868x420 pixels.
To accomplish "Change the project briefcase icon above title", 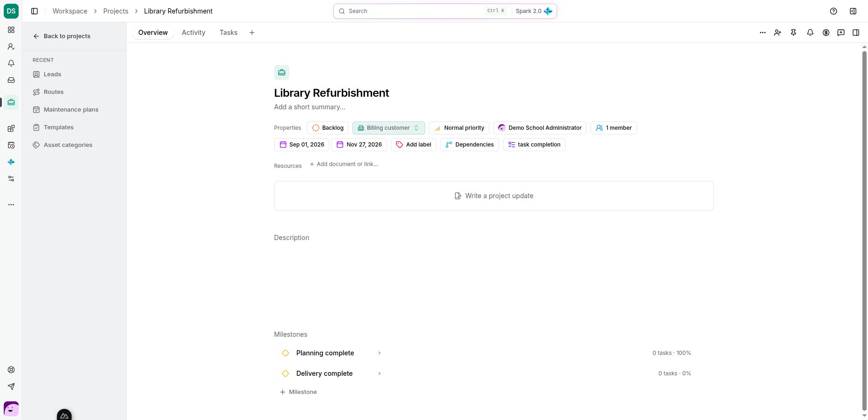I will (x=282, y=73).
